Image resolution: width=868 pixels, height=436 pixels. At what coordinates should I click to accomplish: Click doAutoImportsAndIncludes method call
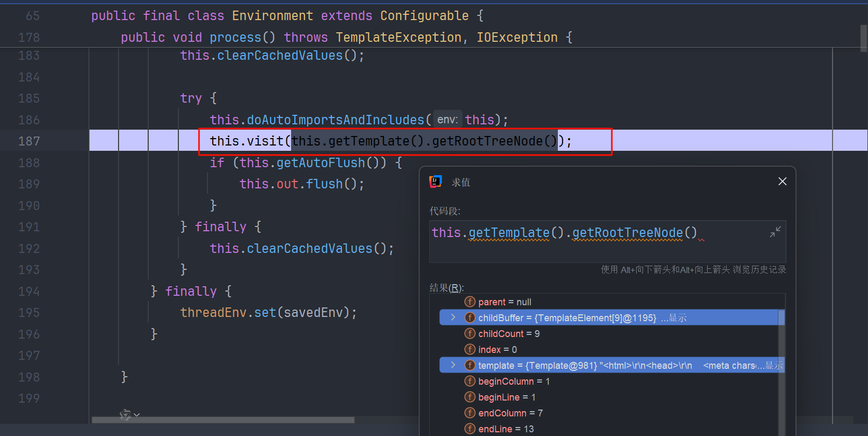pos(336,120)
